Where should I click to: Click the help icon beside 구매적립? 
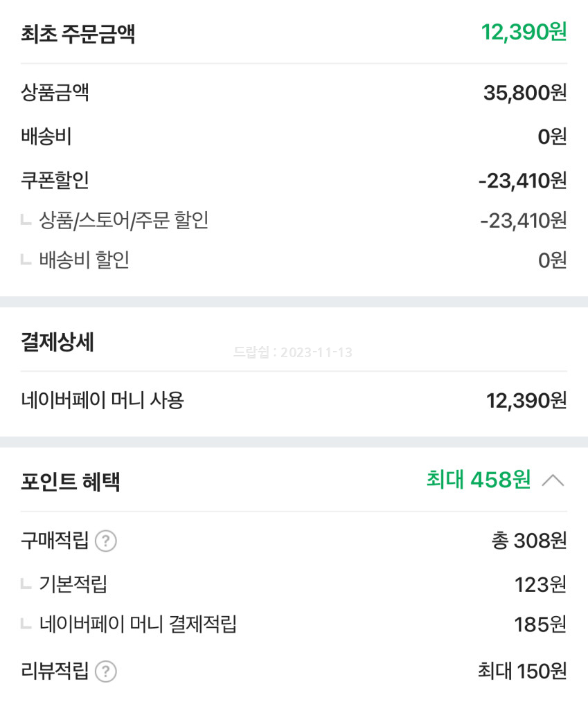[106, 541]
